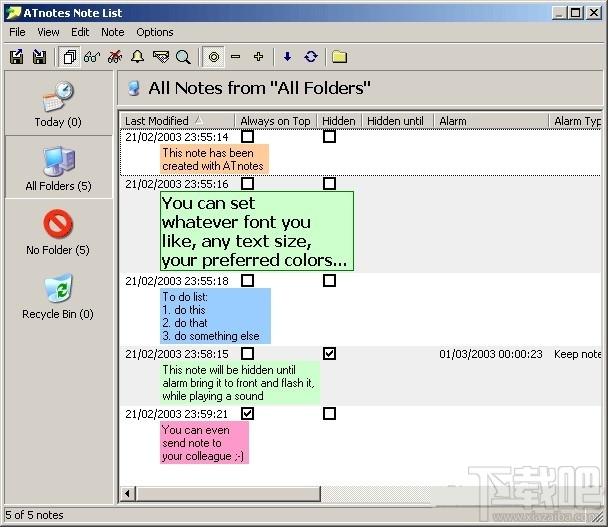The height and width of the screenshot is (527, 608).
Task: Click the crossed-out glasses hidden notes icon
Action: (x=115, y=57)
